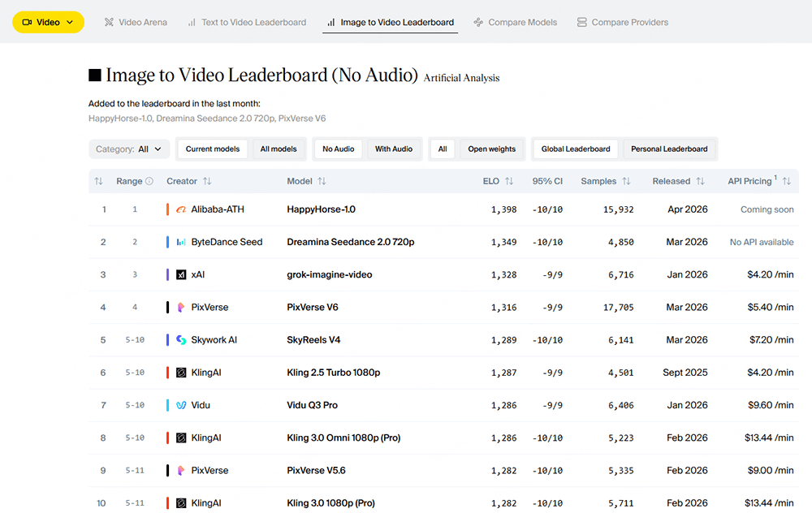Go to the Video Arena tab
The width and height of the screenshot is (812, 513).
click(x=136, y=22)
